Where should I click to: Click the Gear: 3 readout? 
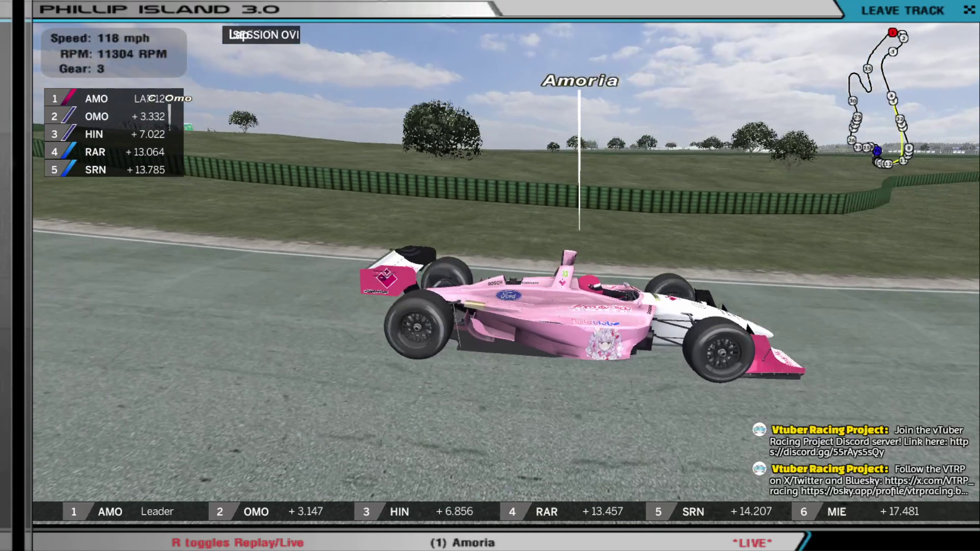point(82,69)
